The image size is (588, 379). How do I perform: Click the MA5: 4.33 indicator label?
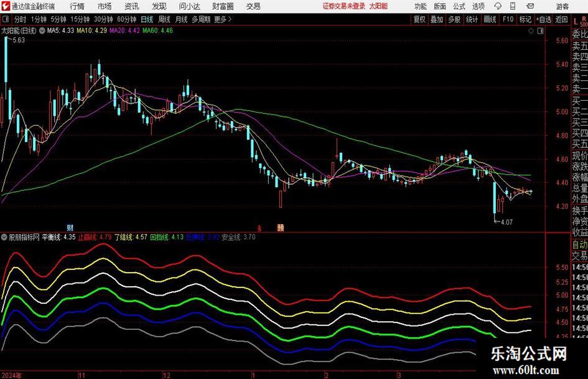click(60, 30)
